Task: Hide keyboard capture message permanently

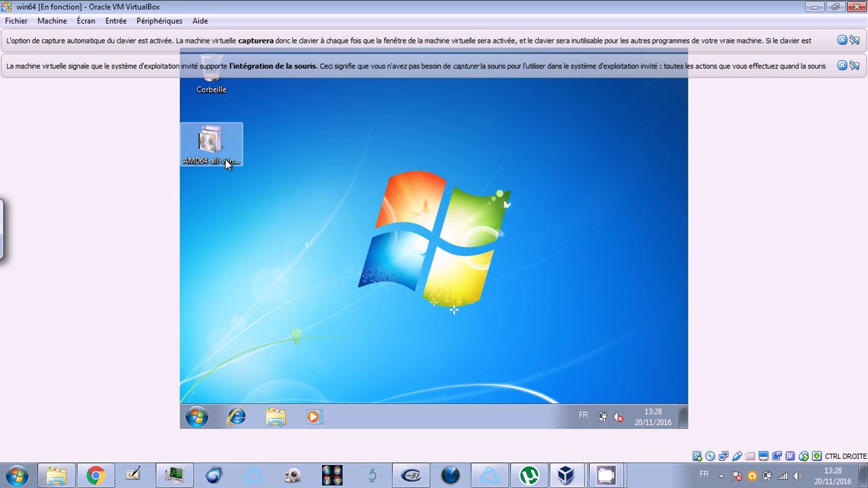Action: click(x=854, y=40)
